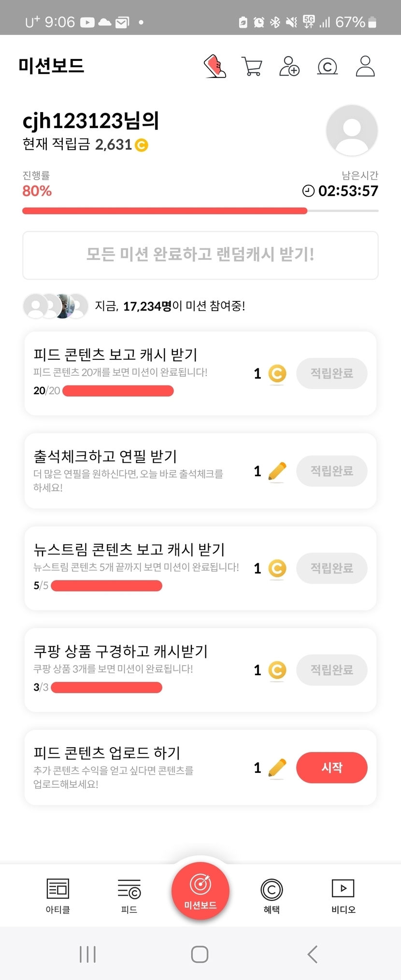This screenshot has height=980, width=401.
Task: Open my profile icon in header
Action: 365,66
